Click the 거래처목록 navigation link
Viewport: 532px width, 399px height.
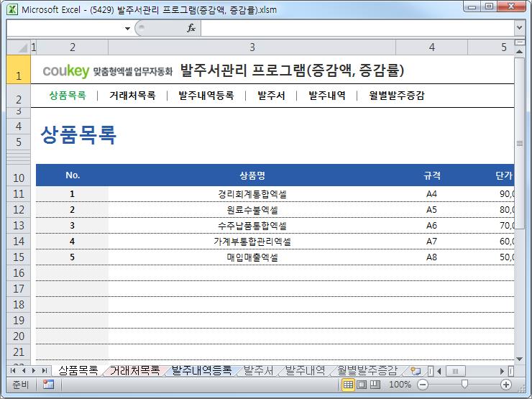coord(132,96)
